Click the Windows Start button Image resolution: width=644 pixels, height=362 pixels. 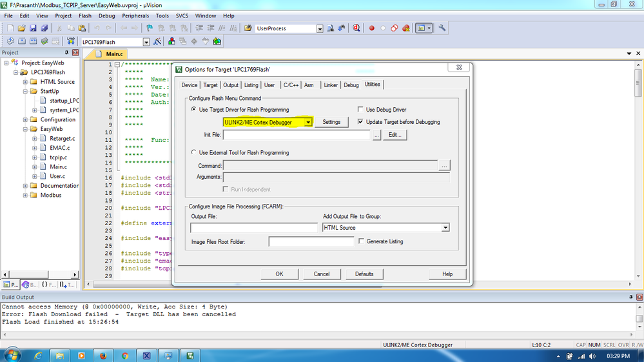(13, 356)
